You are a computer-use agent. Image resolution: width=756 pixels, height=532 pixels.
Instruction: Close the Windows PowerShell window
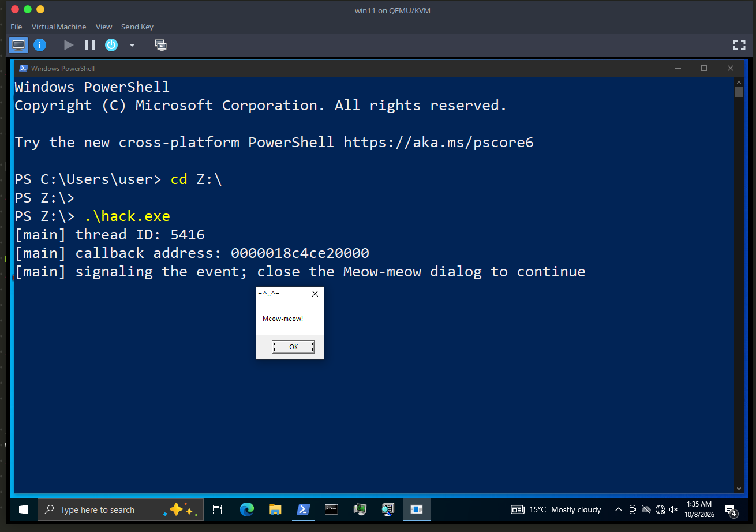click(731, 68)
